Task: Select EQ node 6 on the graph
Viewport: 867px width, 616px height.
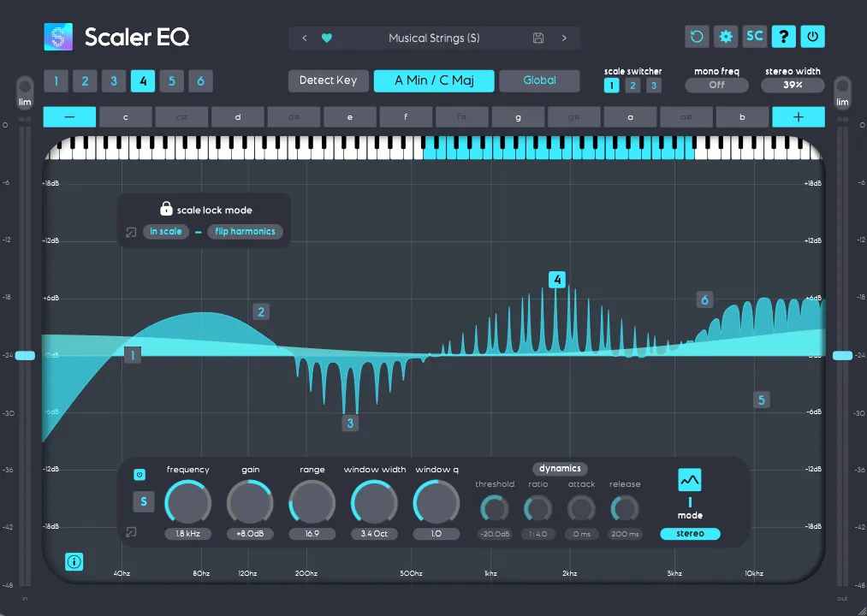Action: [x=704, y=299]
